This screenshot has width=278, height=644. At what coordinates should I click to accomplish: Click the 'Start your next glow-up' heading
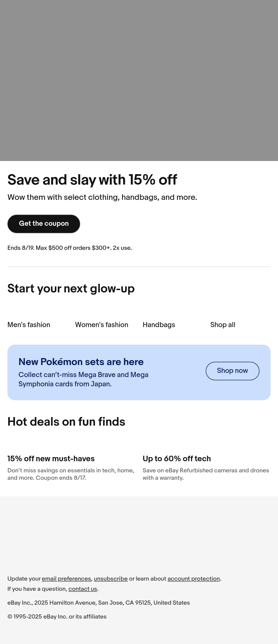(x=71, y=289)
